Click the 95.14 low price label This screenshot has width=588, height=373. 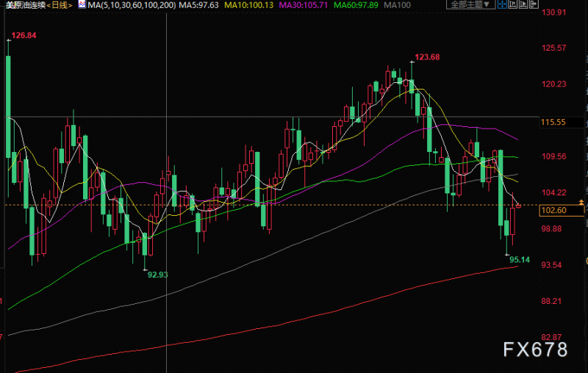[520, 259]
